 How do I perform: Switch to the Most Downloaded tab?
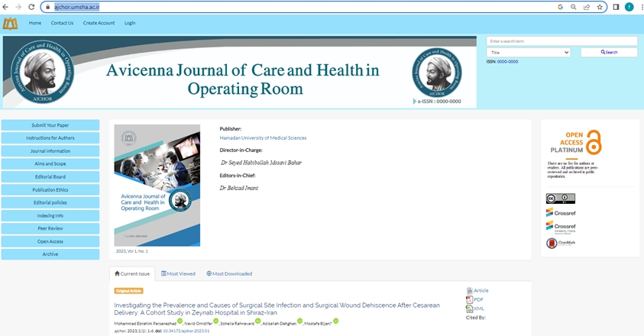point(229,273)
